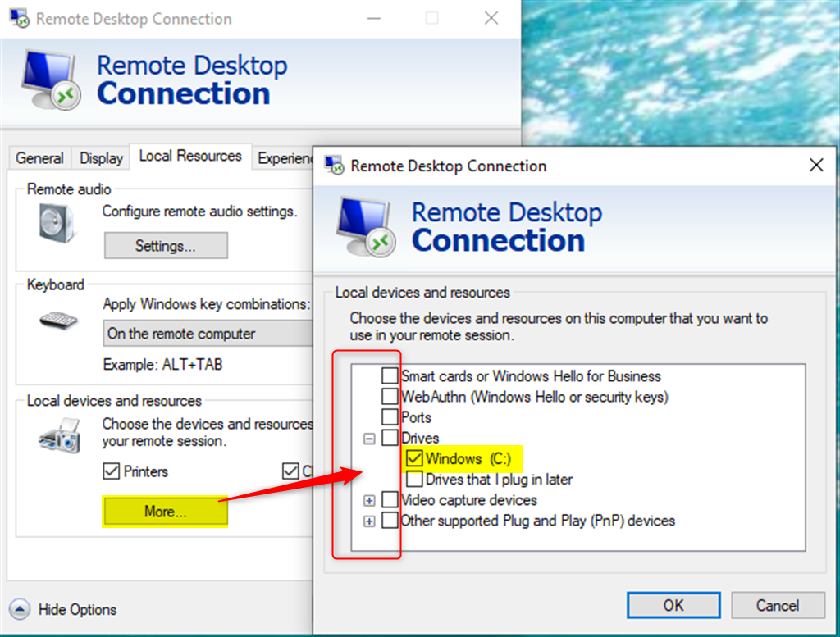Open the Experience tab

[283, 158]
